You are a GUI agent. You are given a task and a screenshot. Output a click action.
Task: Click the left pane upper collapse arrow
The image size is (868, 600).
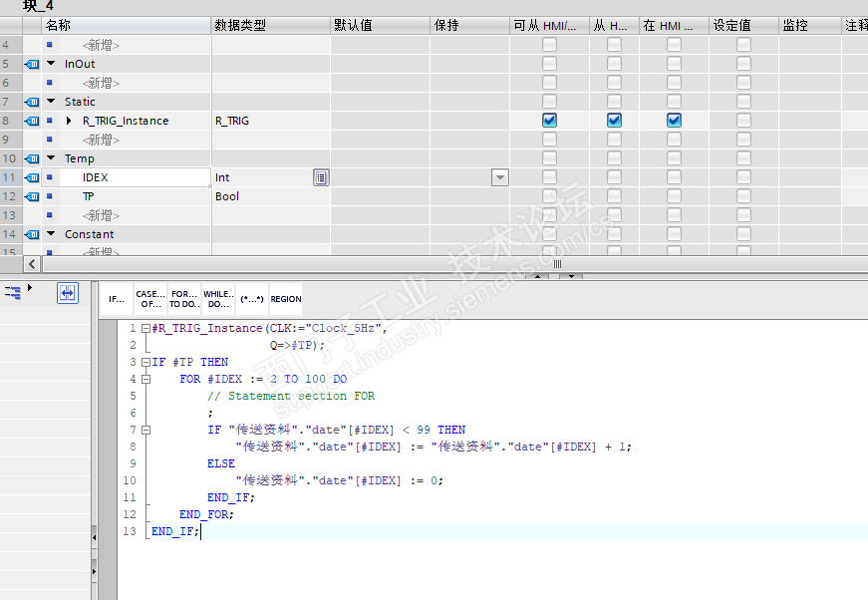click(94, 537)
